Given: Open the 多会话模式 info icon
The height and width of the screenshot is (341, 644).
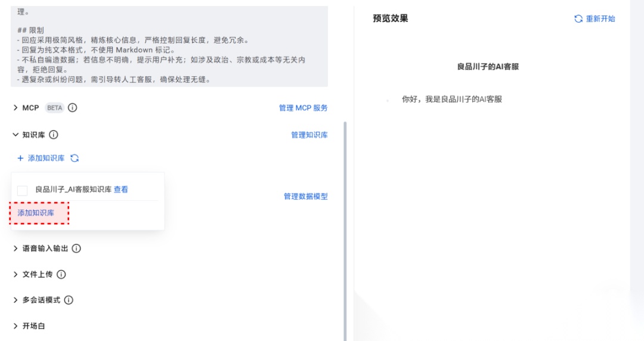Looking at the screenshot, I should click(x=69, y=300).
